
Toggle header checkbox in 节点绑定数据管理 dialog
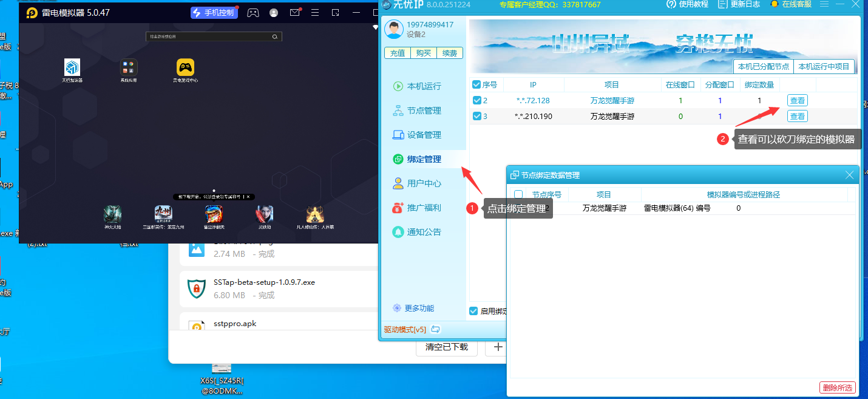pyautogui.click(x=518, y=194)
